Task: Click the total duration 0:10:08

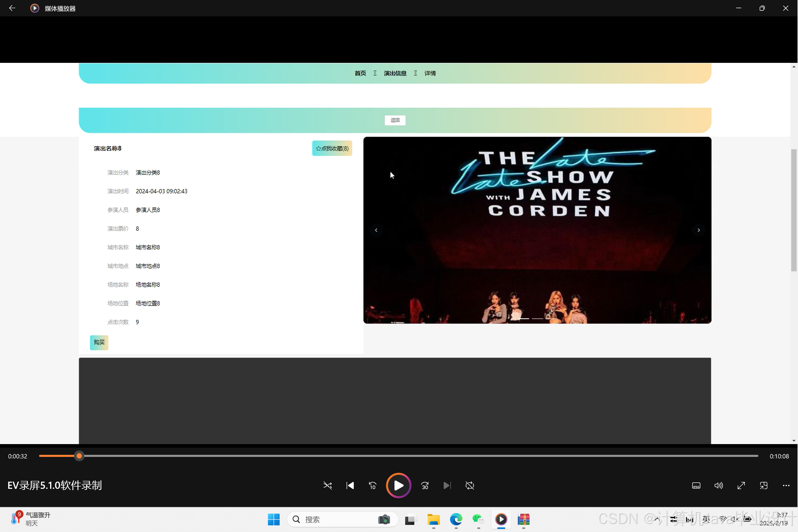Action: click(x=779, y=456)
